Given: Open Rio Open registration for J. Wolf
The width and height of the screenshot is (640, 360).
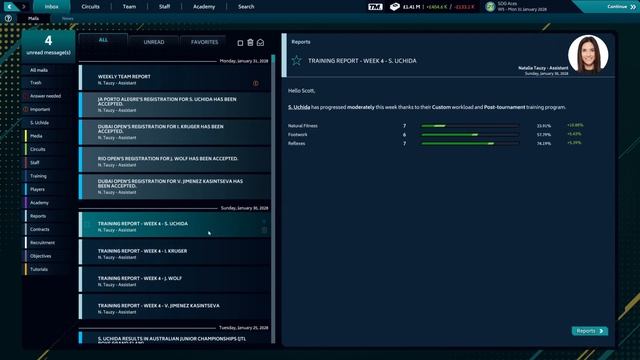Looking at the screenshot, I should point(175,159).
